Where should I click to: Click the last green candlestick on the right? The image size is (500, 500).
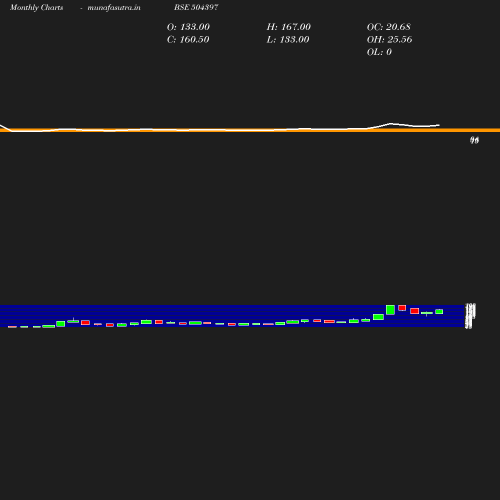click(439, 311)
